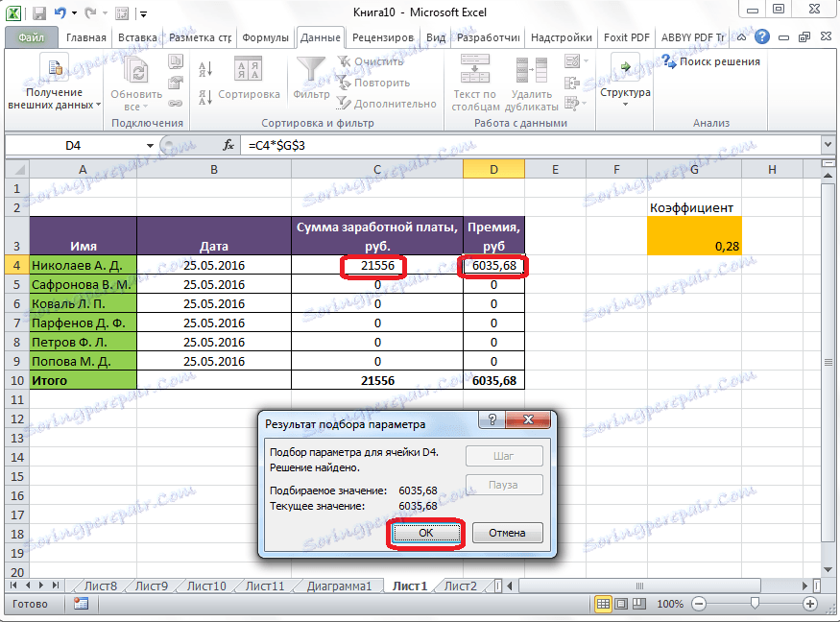Switch to the Лист2 sheet tab
The width and height of the screenshot is (840, 622).
click(460, 586)
